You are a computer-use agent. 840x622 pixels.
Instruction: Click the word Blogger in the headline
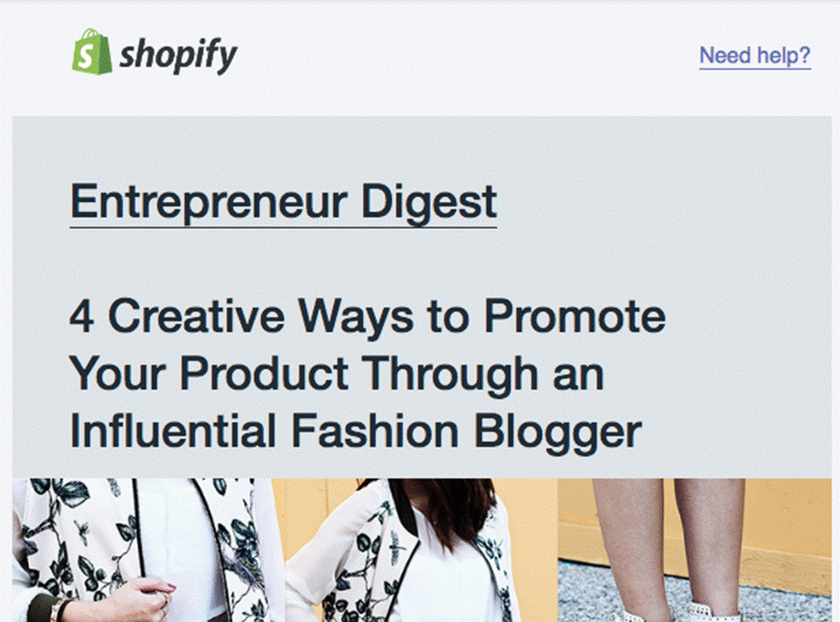558,433
